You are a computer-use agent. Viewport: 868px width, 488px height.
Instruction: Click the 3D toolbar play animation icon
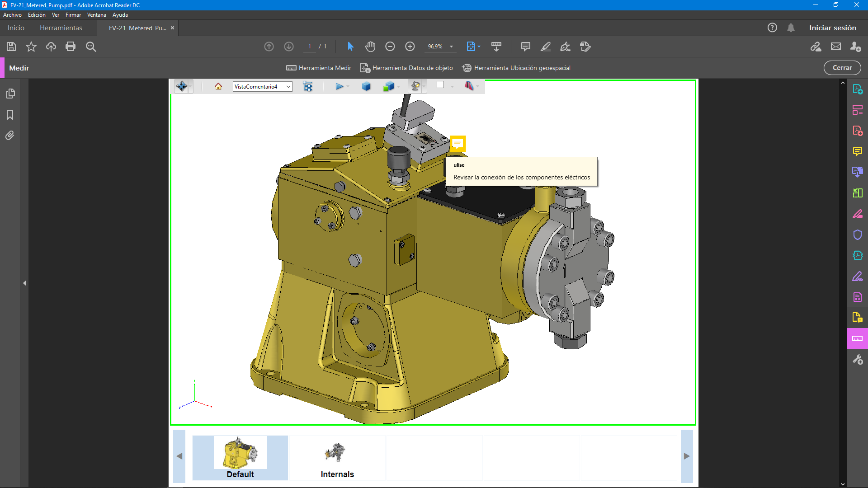pyautogui.click(x=339, y=86)
